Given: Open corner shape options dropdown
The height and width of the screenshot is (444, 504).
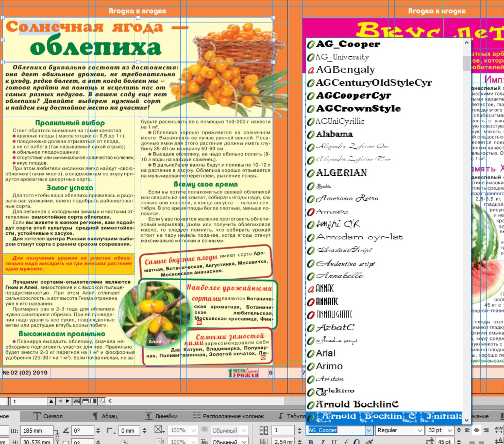Looking at the screenshot, I should tap(111, 431).
